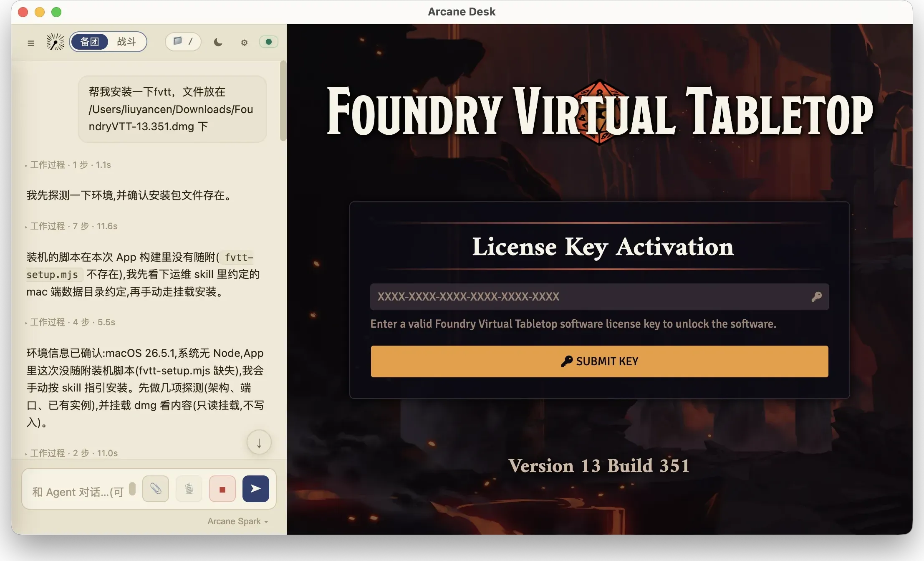Image resolution: width=924 pixels, height=561 pixels.
Task: Expand 工作过程 · 2 步 · 11.0s section
Action: coord(71,453)
